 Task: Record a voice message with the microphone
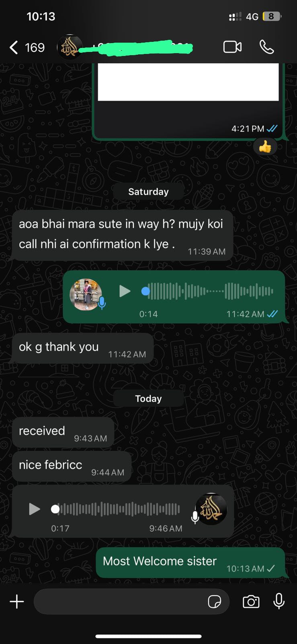pos(279,601)
